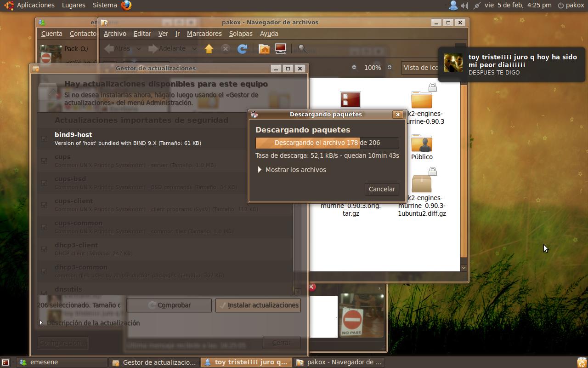Click the show desktop icon in bottom panel
588x368 pixels.
[x=6, y=362]
